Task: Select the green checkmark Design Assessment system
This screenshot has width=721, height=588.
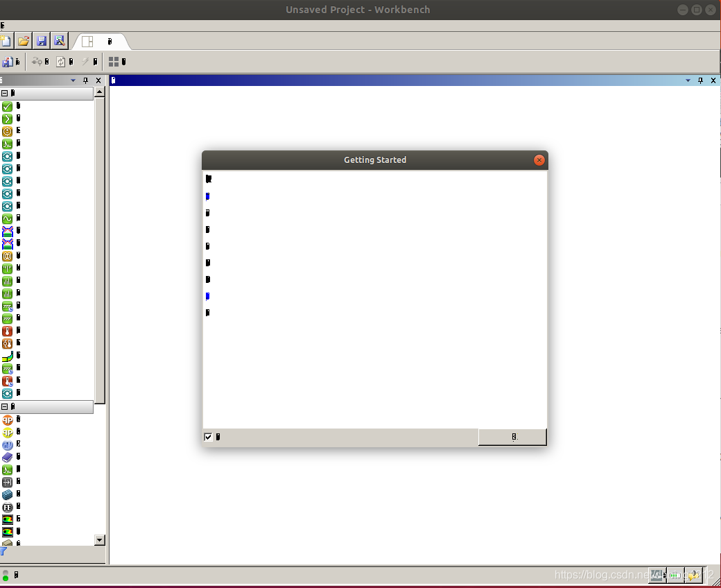Action: (7, 107)
